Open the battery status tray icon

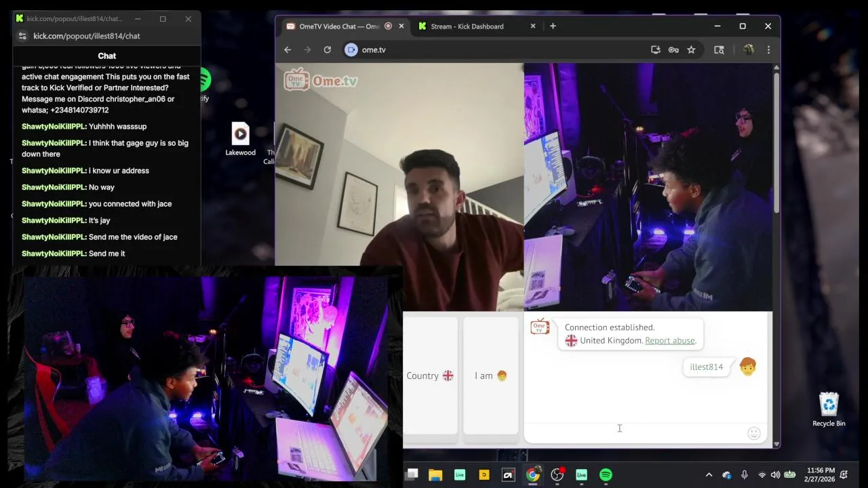(x=790, y=475)
